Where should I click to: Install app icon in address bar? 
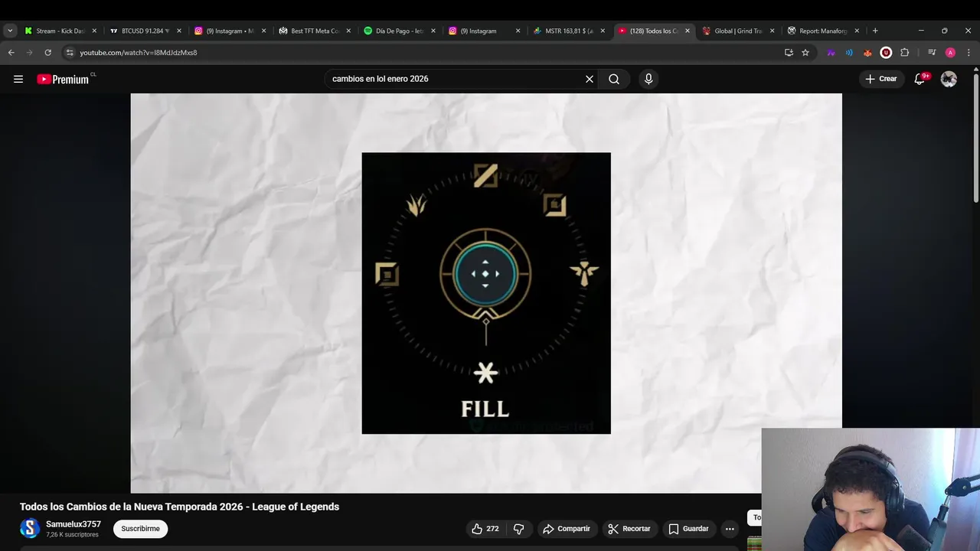[789, 53]
